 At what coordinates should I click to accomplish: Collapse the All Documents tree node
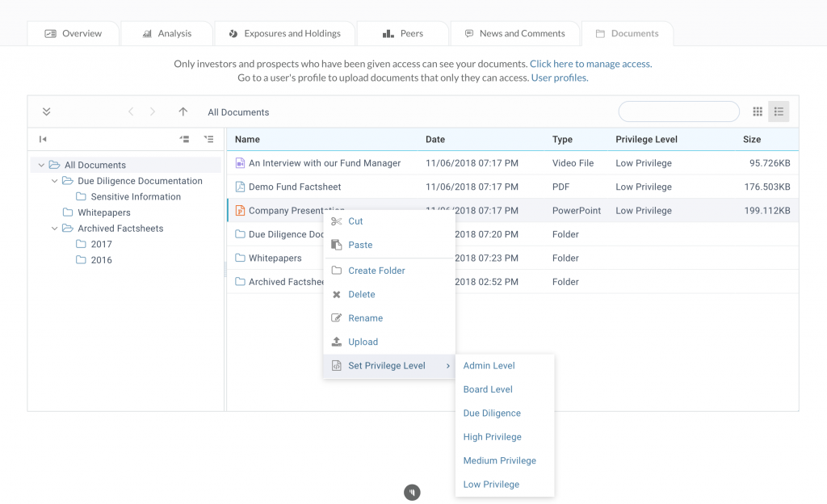41,164
